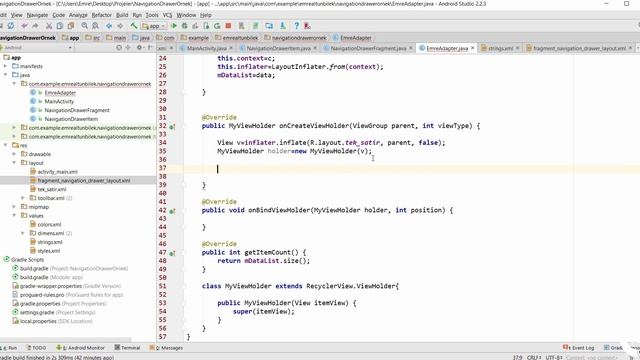Screen dimensions: 640x360
Task: Select NavigationDrawerFragment in project tree
Action: pyautogui.click(x=77, y=110)
